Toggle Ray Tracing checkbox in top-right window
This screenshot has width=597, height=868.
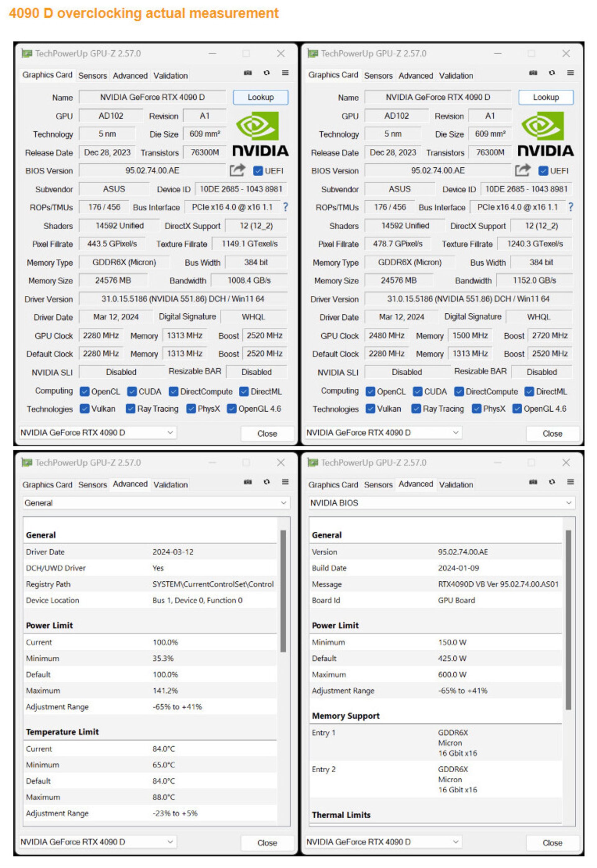coord(416,409)
